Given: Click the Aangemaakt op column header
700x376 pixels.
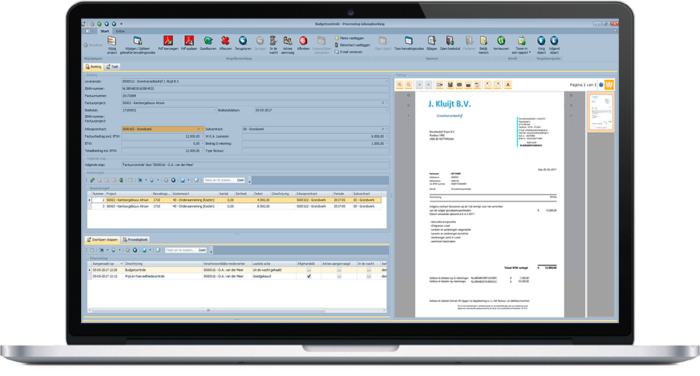Looking at the screenshot, I should (107, 264).
